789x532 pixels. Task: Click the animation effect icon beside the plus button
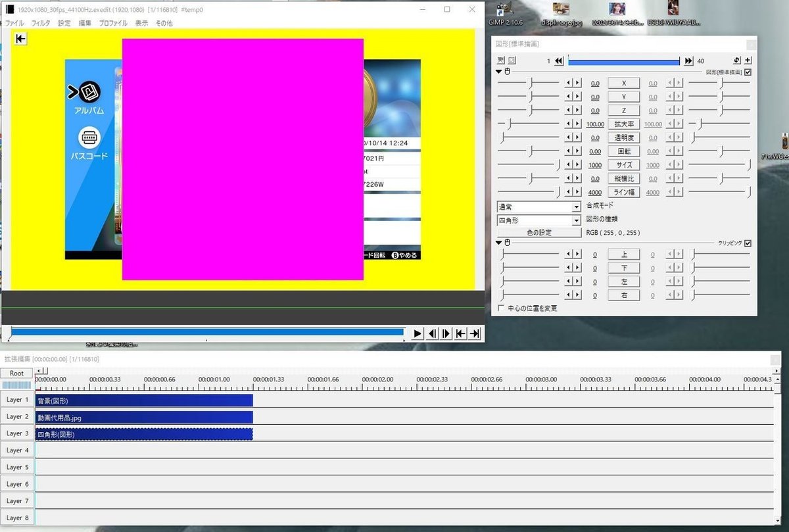(x=737, y=60)
